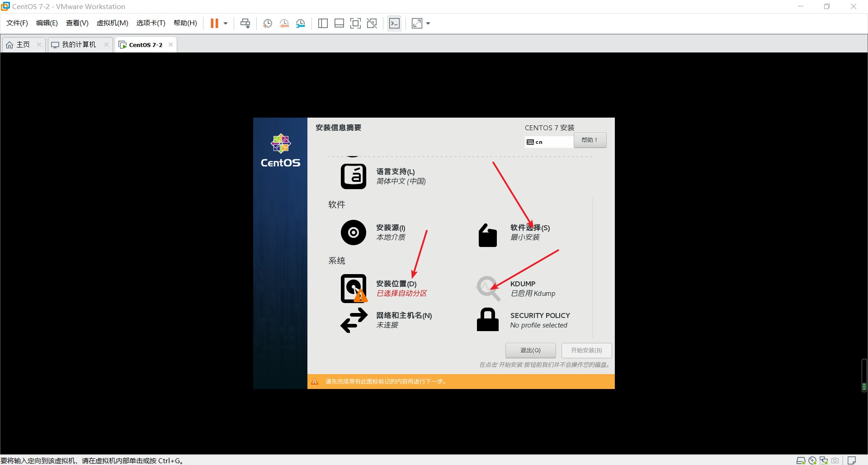Restore down the VMware Workstation window
Screen dimensions: 868x465
pyautogui.click(x=827, y=6)
